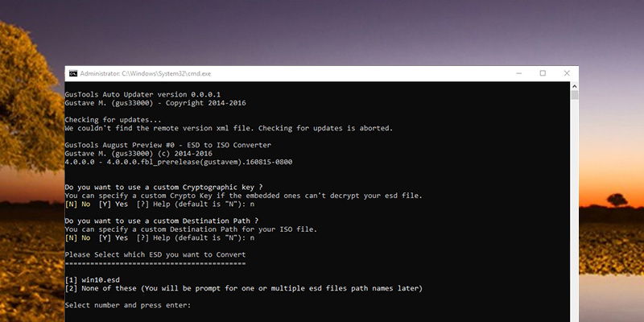Screen dimensions: 644x322
Task: Click the 'We couldn't find the remote version xml file' line
Action: click(x=229, y=128)
